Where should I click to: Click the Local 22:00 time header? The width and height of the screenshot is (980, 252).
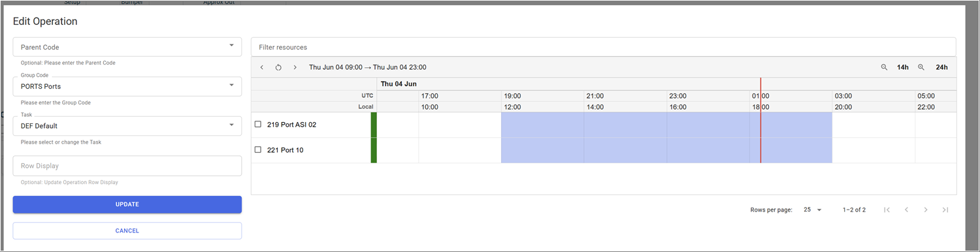(x=926, y=107)
